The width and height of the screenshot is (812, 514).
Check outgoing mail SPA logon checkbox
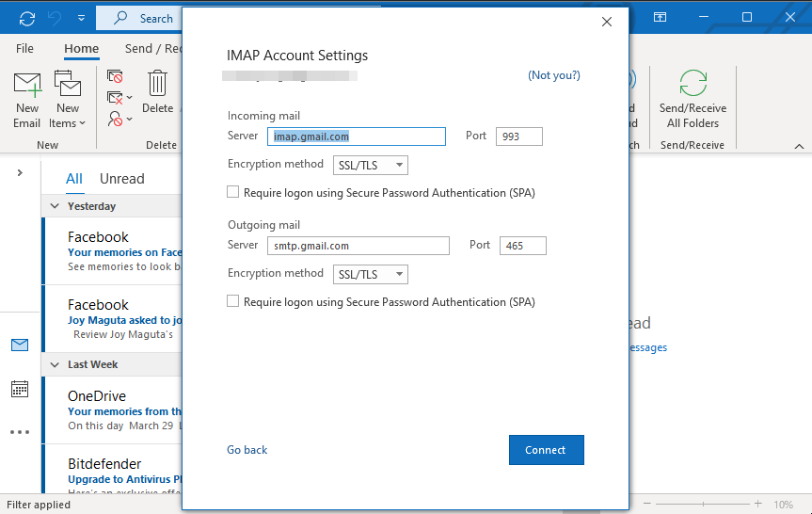point(233,301)
